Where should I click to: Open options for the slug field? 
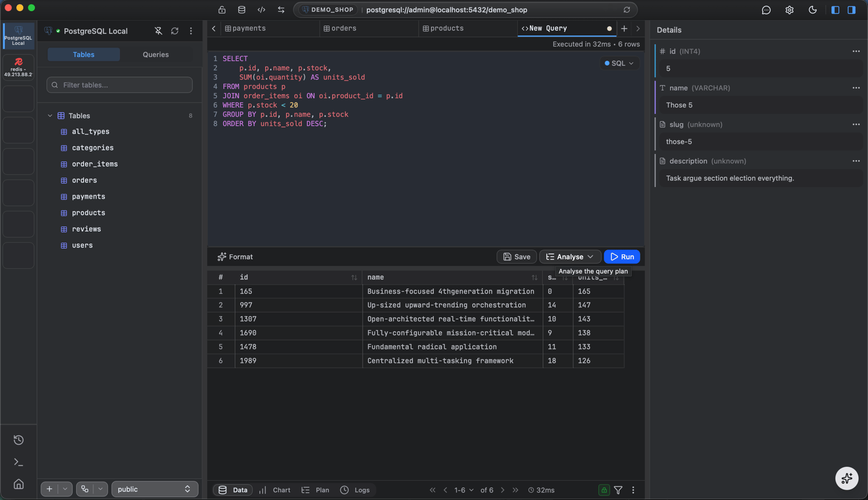(x=856, y=124)
